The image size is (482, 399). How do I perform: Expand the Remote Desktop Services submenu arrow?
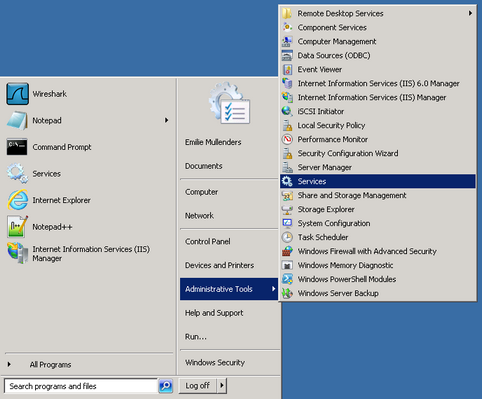pos(470,13)
